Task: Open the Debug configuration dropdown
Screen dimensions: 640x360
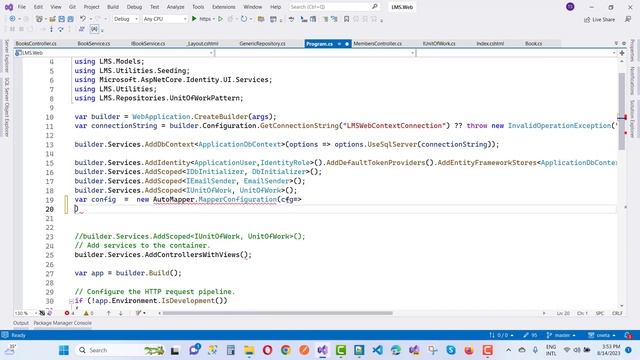Action: 126,19
